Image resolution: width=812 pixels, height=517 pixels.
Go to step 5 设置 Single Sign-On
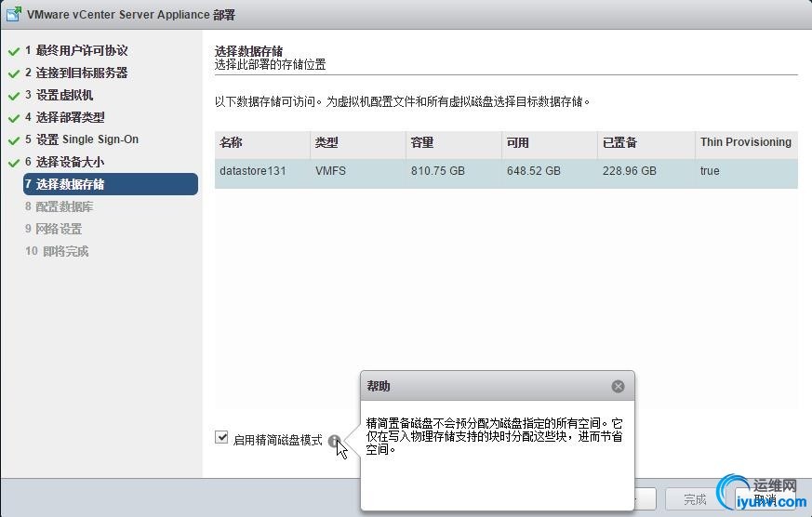coord(82,139)
